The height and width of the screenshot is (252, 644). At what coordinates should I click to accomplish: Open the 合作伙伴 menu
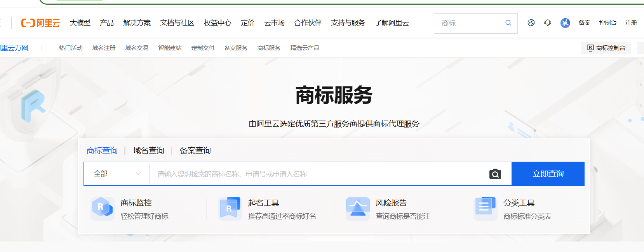(308, 23)
